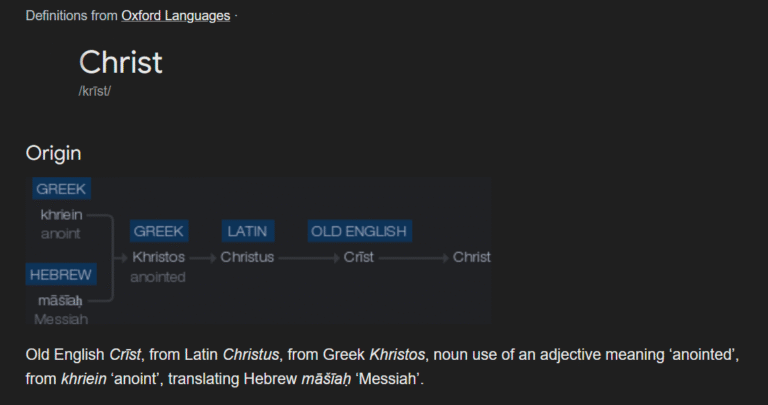Click the OLD ENGLISH language label
The height and width of the screenshot is (405, 768).
pyautogui.click(x=360, y=231)
